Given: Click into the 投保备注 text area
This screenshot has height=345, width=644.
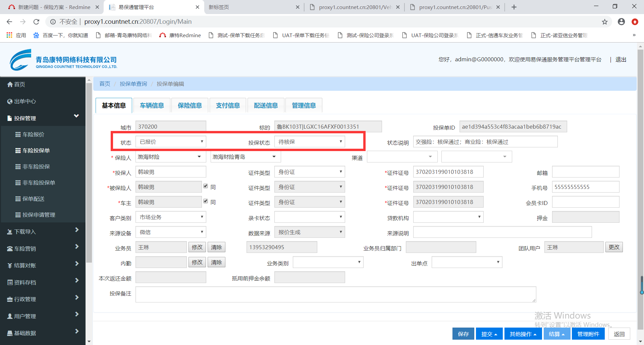Looking at the screenshot, I should pos(335,294).
